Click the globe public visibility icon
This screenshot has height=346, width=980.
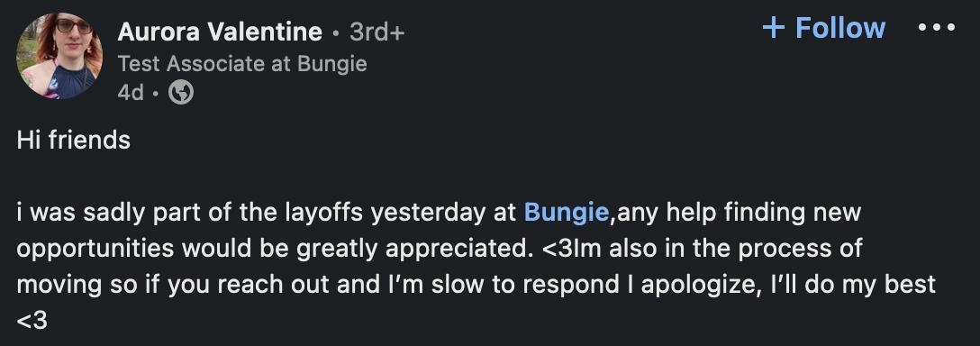[181, 93]
